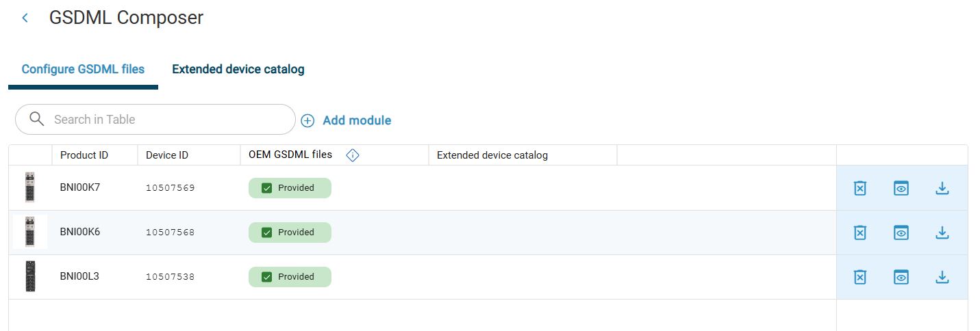The height and width of the screenshot is (331, 980).
Task: Switch to Configure GSDML files tab
Action: (x=83, y=69)
